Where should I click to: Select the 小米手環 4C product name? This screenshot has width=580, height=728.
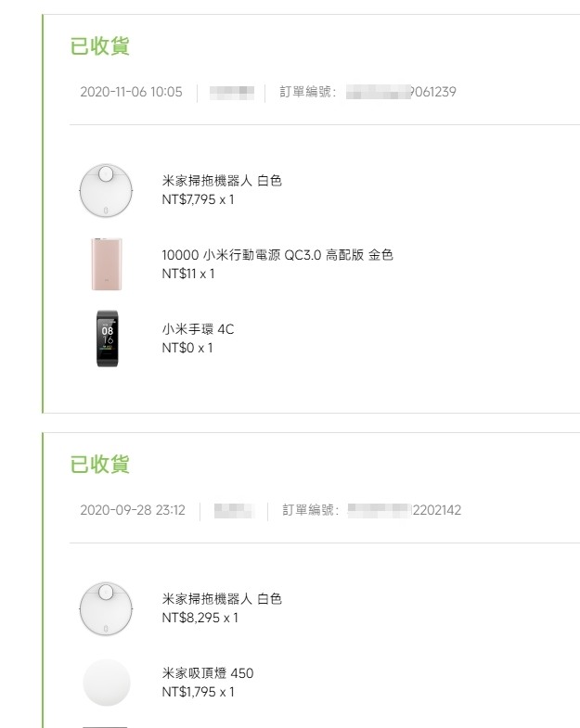pos(198,329)
